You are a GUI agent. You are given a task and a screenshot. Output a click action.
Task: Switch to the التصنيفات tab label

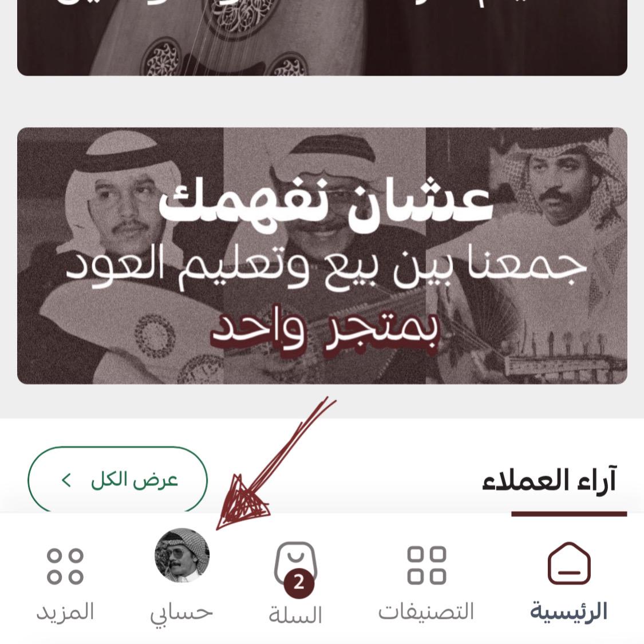[426, 611]
